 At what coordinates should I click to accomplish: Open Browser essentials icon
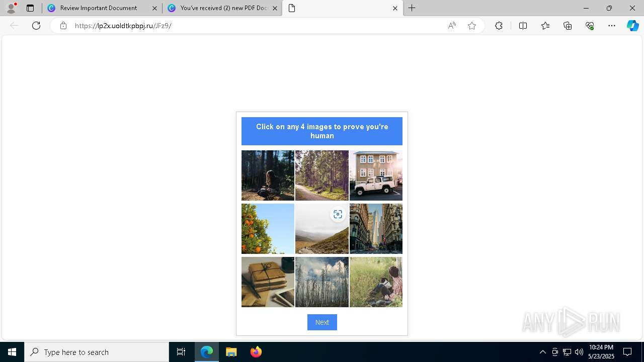point(590,26)
